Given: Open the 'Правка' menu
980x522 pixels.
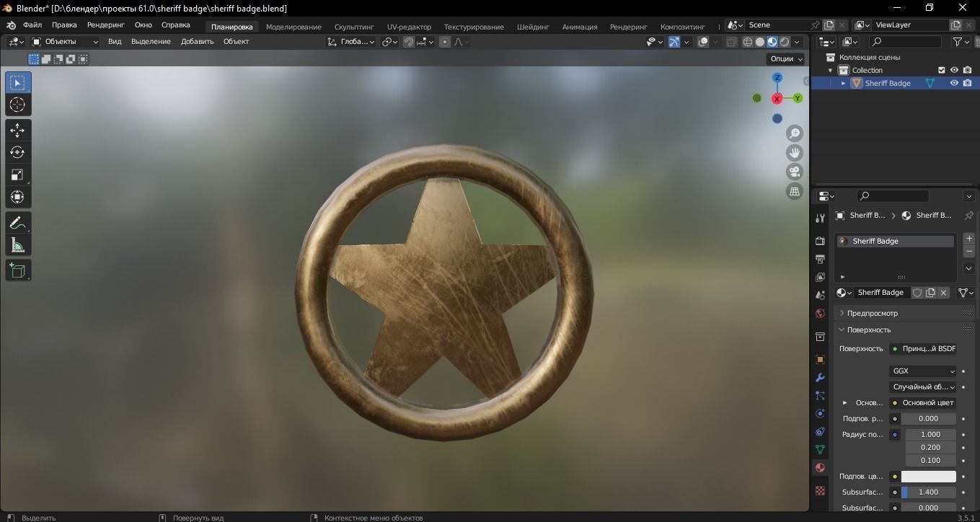Looking at the screenshot, I should point(64,25).
